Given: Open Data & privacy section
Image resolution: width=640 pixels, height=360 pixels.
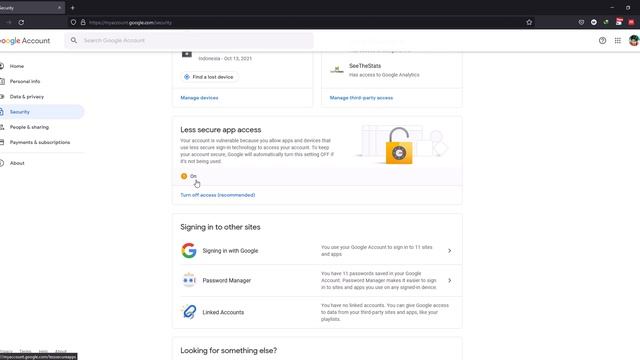Looking at the screenshot, I should (27, 97).
